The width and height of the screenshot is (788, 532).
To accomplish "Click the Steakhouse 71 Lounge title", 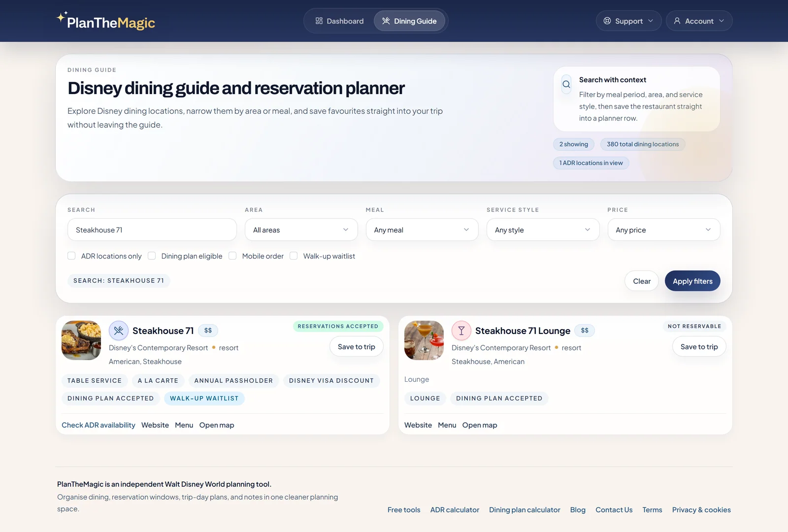I will pyautogui.click(x=523, y=331).
